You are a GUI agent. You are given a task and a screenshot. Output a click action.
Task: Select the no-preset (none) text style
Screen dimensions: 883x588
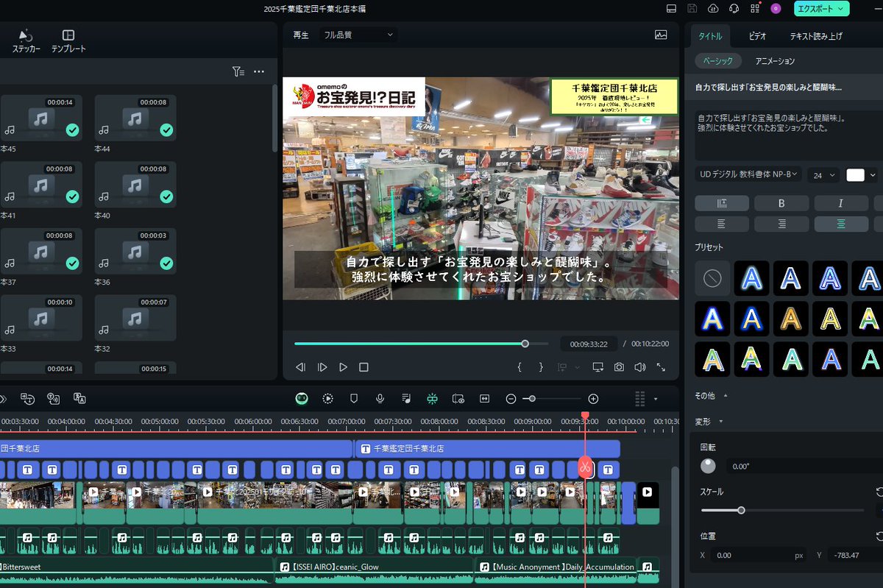712,278
